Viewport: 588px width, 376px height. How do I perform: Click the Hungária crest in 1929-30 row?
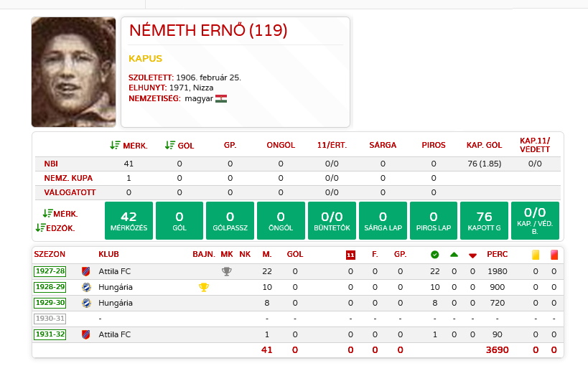[86, 303]
